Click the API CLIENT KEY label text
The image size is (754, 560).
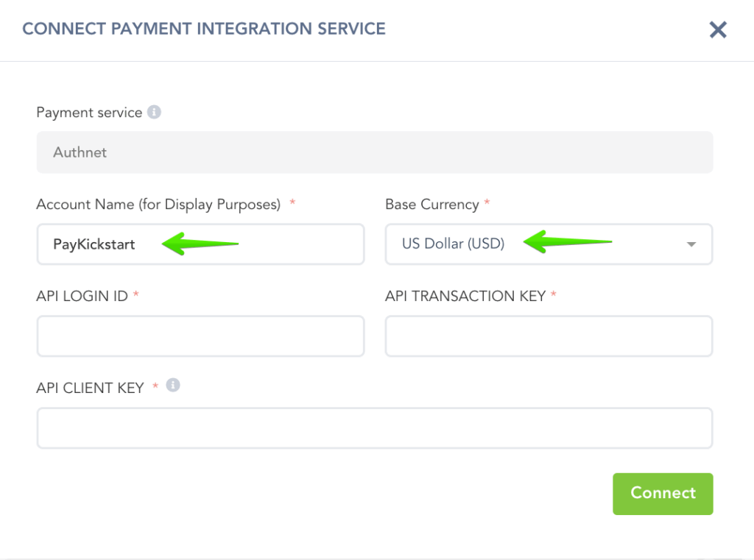[x=90, y=388]
